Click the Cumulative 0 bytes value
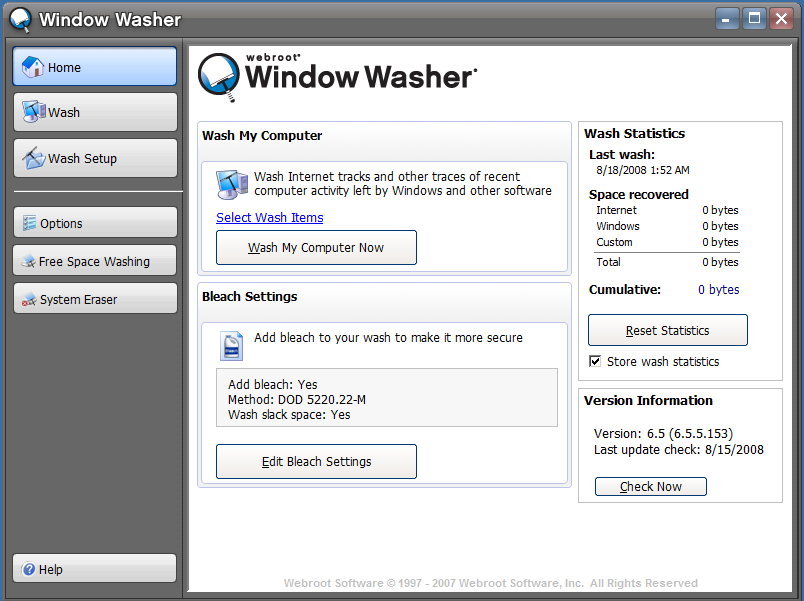 718,290
